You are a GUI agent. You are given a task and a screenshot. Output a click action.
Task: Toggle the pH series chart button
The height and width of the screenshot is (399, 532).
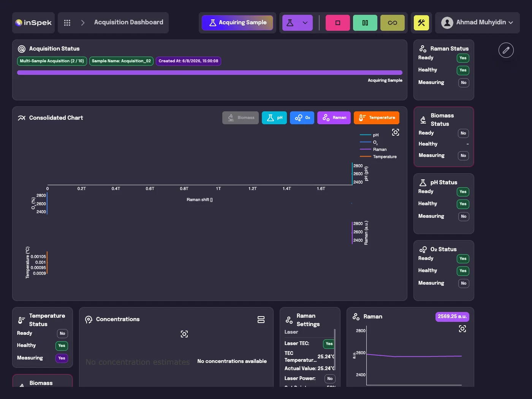click(274, 118)
